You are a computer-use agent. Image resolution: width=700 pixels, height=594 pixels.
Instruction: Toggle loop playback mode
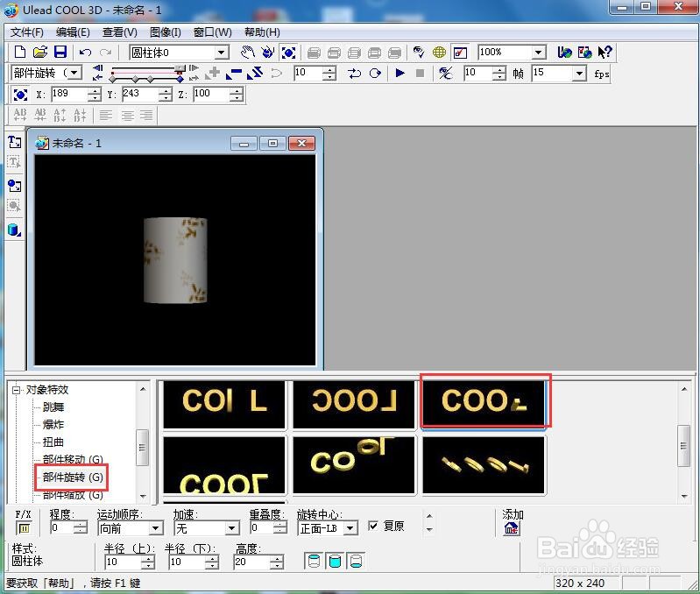(375, 73)
